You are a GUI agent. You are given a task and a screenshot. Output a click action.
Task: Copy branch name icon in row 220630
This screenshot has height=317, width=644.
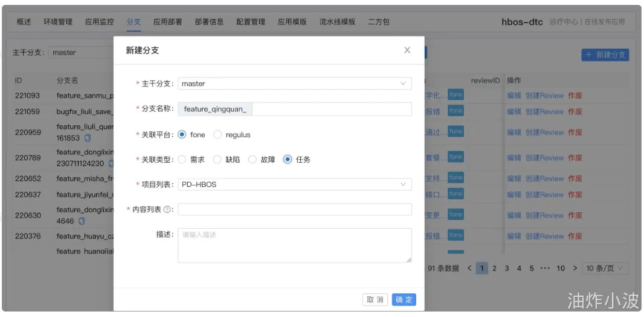(82, 221)
